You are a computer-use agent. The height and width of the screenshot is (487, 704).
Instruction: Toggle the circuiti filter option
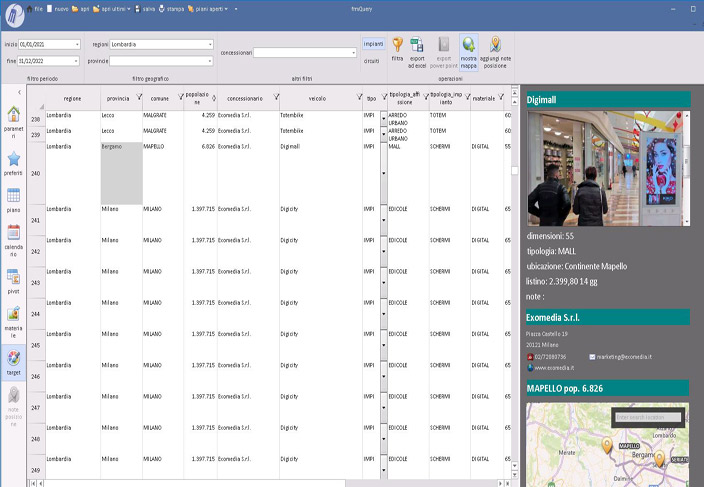(x=372, y=59)
